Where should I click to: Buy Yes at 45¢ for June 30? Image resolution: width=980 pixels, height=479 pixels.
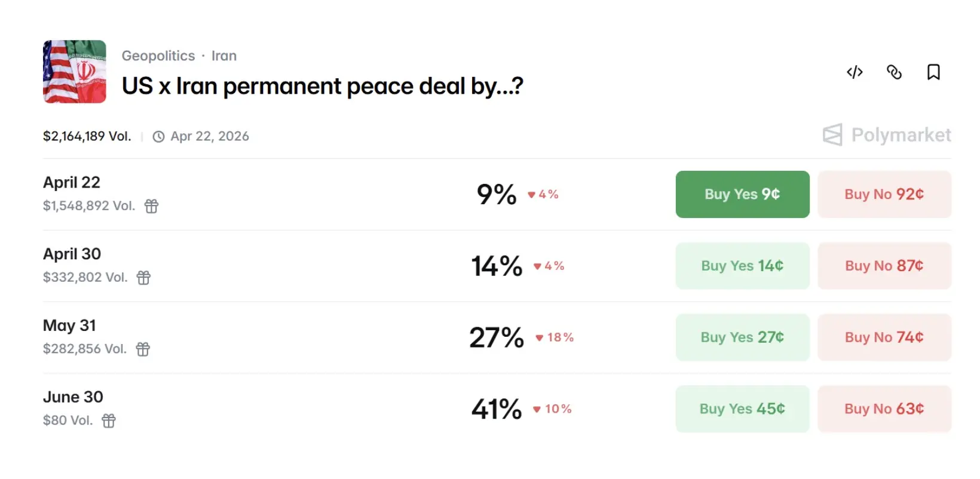click(742, 409)
